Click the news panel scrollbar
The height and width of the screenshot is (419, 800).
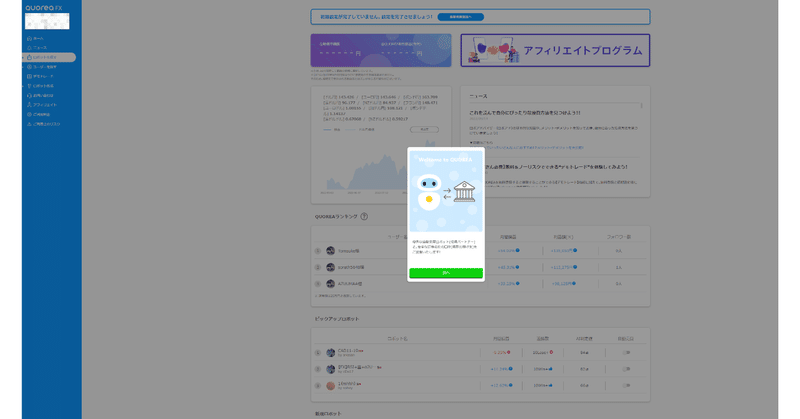coord(641,106)
